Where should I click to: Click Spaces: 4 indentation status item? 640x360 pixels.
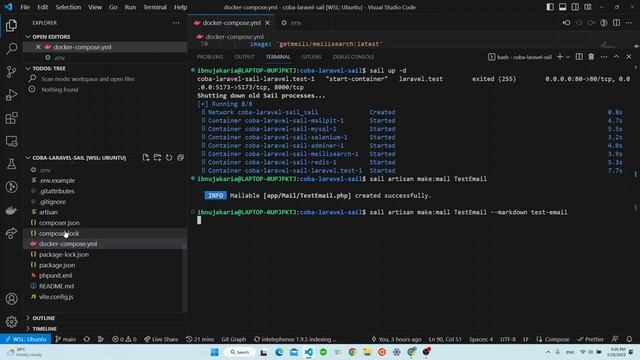click(x=481, y=339)
